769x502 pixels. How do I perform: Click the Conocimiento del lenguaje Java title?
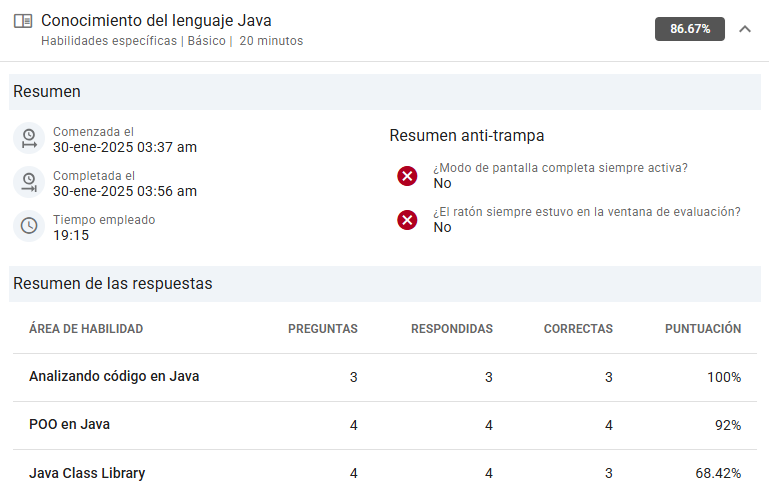(156, 20)
